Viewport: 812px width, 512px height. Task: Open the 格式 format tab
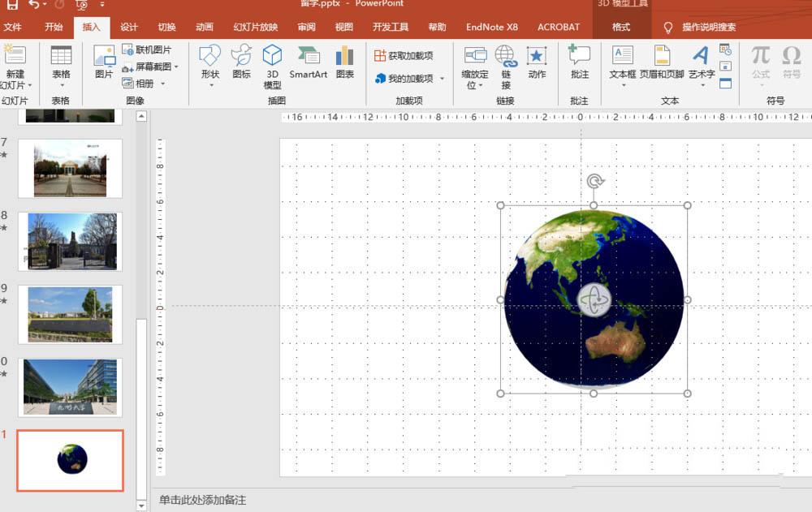(621, 27)
